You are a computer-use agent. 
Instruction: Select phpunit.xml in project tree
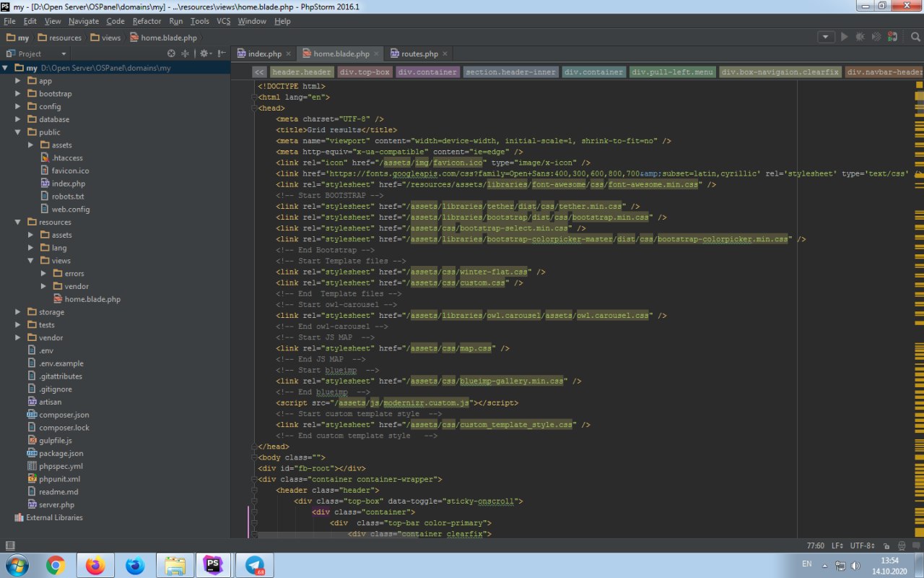[53, 479]
